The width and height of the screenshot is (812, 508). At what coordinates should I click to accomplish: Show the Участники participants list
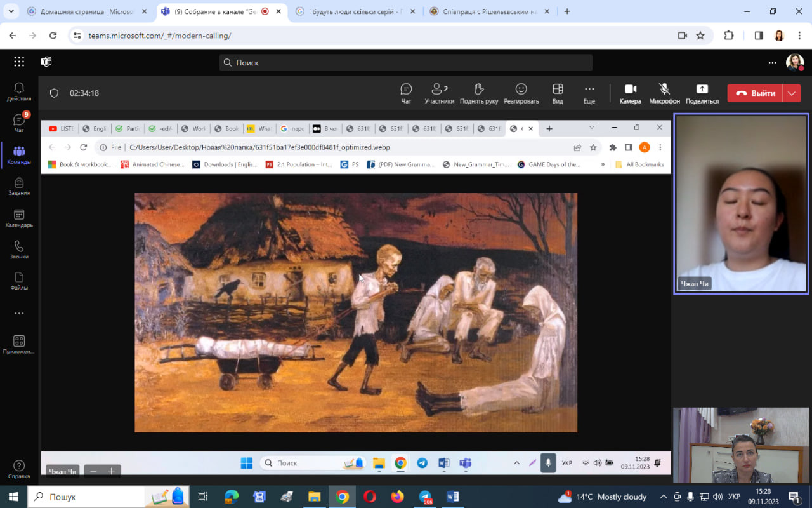tap(440, 93)
